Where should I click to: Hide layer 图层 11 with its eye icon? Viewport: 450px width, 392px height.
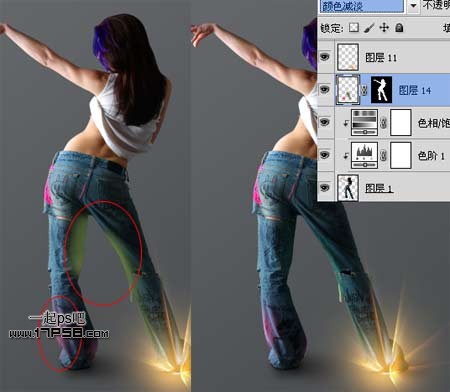point(325,57)
